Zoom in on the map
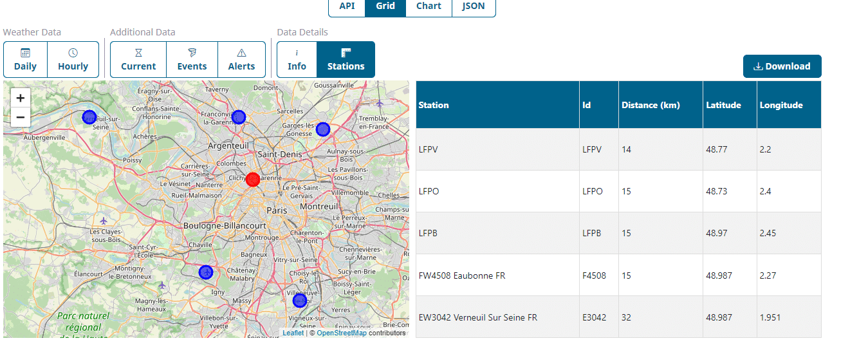 (x=21, y=98)
